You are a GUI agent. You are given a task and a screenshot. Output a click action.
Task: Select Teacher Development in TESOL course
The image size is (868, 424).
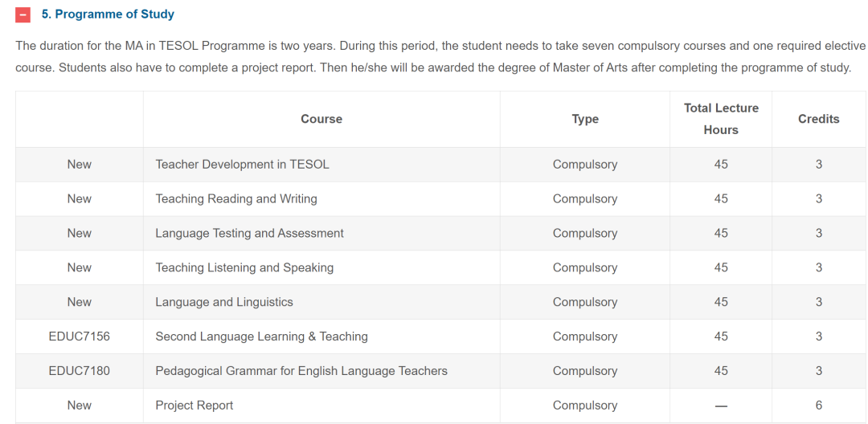(243, 164)
